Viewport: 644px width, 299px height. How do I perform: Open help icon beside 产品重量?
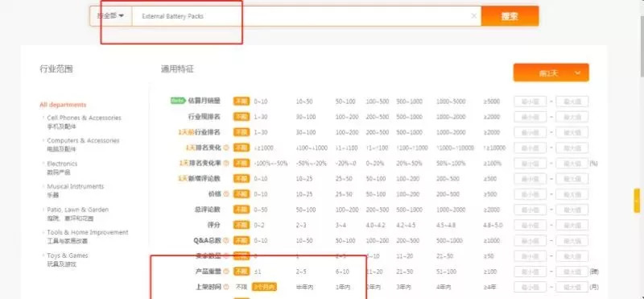tap(226, 272)
